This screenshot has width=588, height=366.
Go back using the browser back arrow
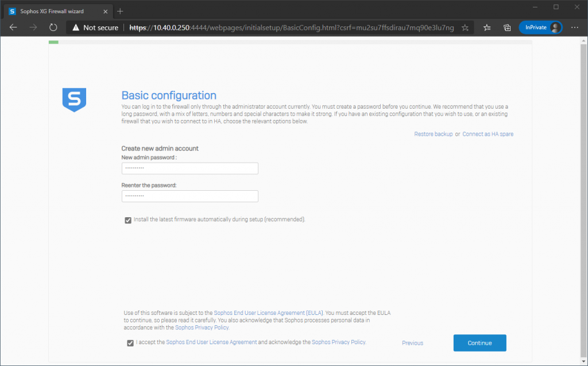point(13,28)
